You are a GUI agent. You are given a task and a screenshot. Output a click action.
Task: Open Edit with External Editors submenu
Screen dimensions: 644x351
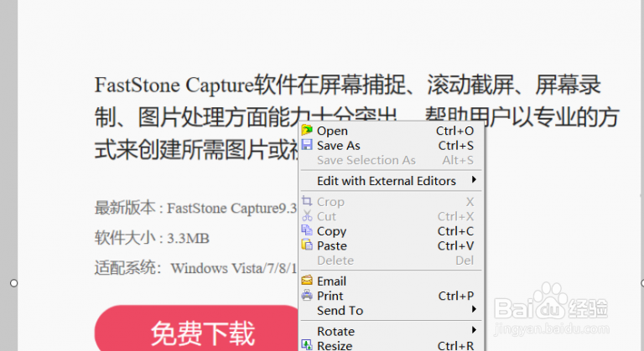391,181
